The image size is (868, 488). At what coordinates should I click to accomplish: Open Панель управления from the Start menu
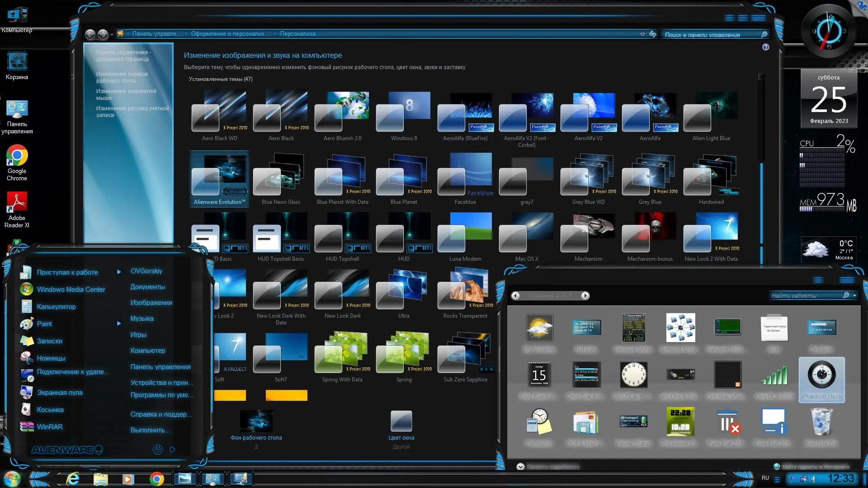point(160,366)
